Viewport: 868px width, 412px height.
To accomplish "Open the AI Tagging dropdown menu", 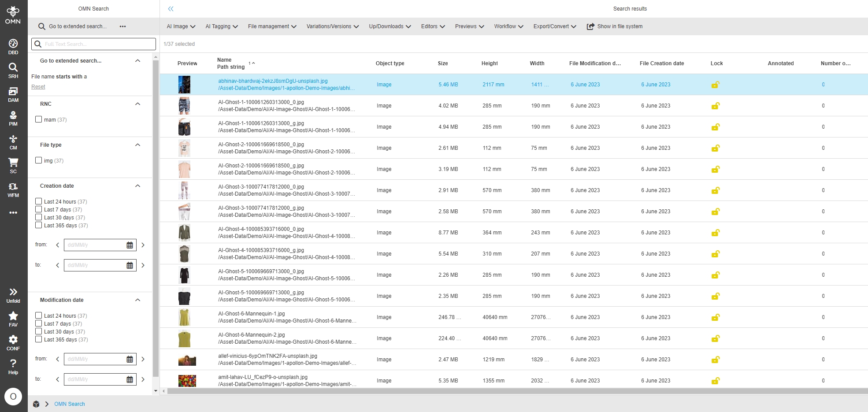I will click(221, 26).
